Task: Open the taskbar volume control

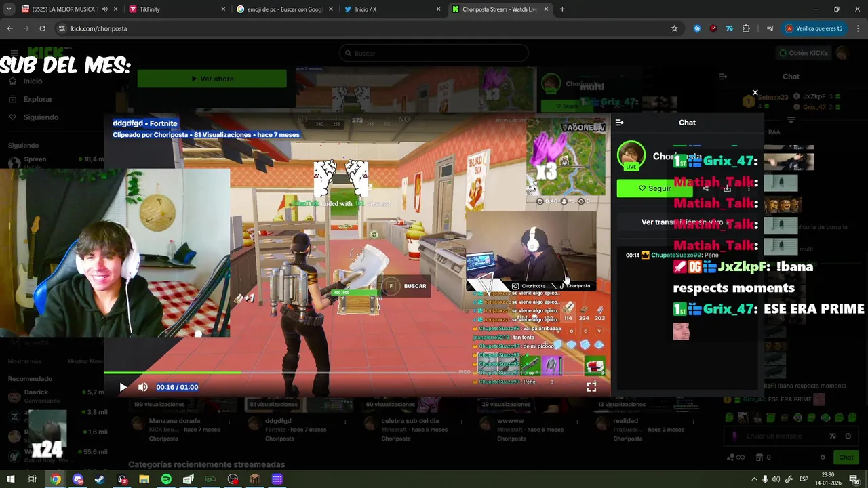Action: [776, 479]
